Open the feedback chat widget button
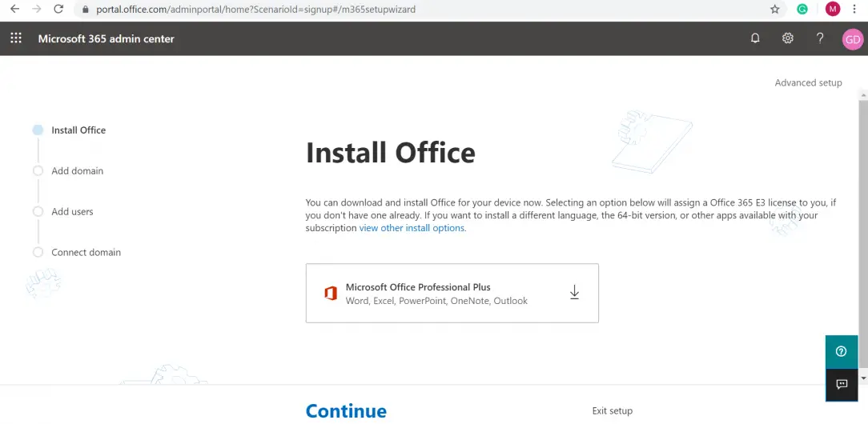Viewport: 868px width, 424px height. (842, 385)
